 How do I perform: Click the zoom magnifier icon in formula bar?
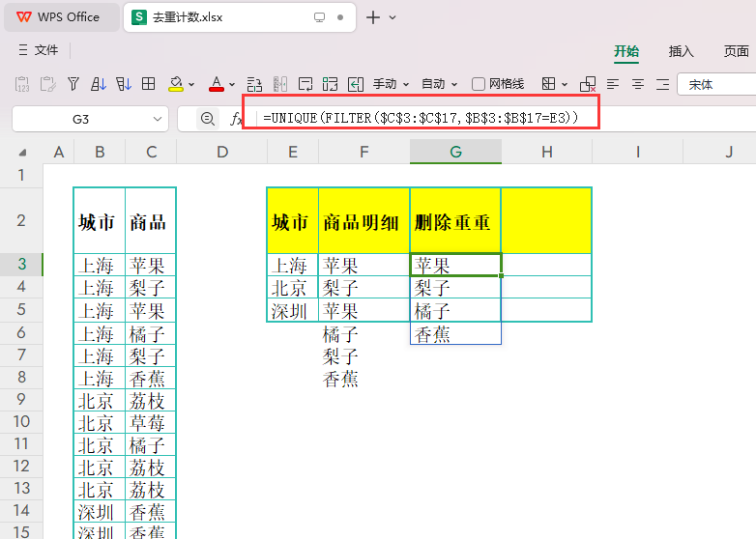(x=208, y=119)
